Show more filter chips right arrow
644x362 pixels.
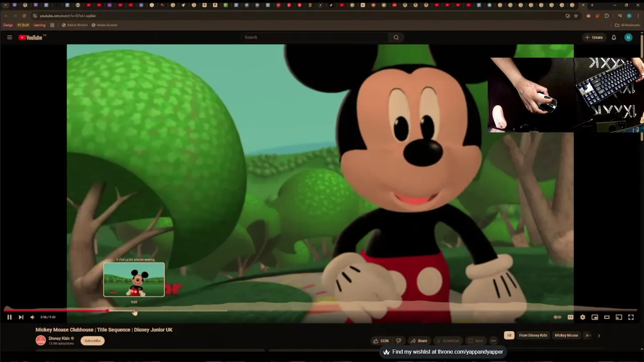(x=599, y=335)
